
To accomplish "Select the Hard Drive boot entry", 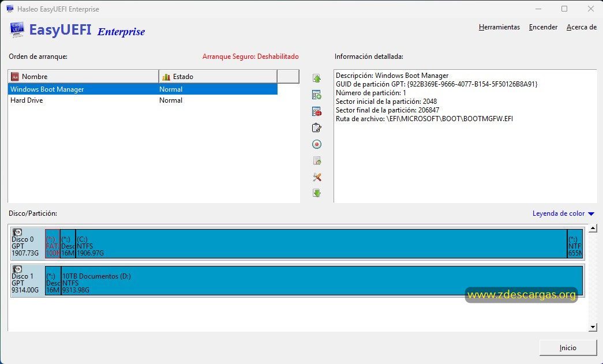I will click(143, 100).
